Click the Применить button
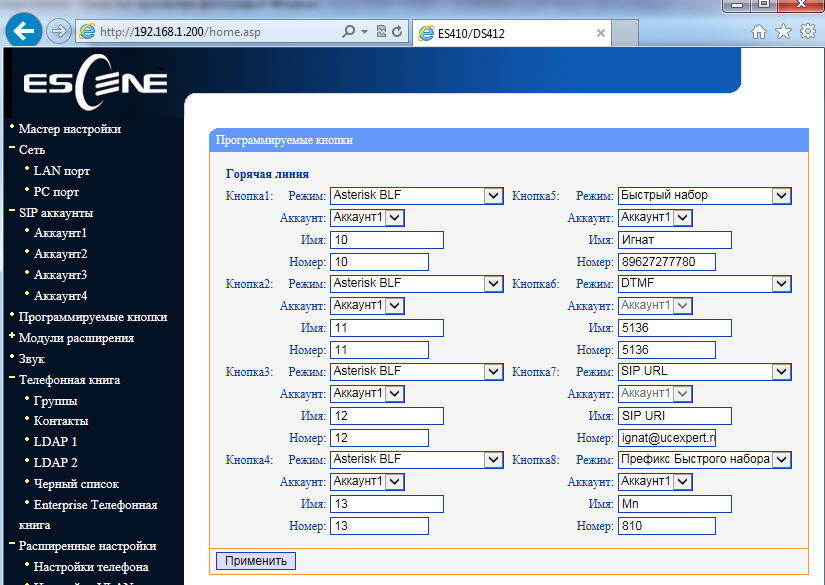The image size is (825, 585). [x=256, y=561]
